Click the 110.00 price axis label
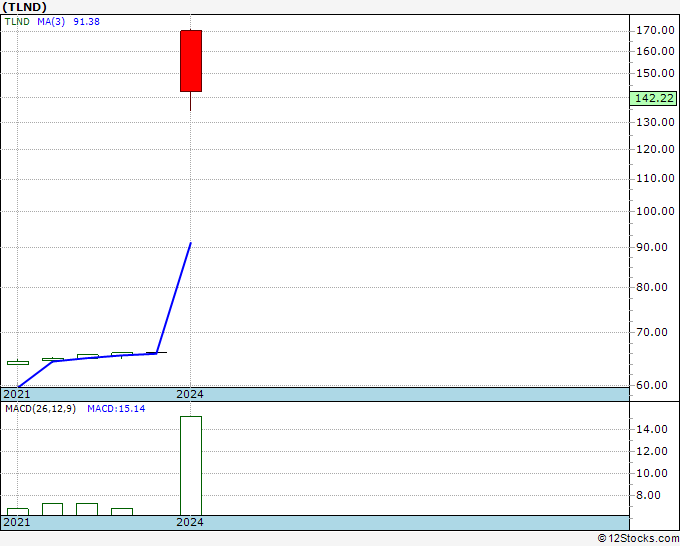This screenshot has width=680, height=546. click(655, 178)
